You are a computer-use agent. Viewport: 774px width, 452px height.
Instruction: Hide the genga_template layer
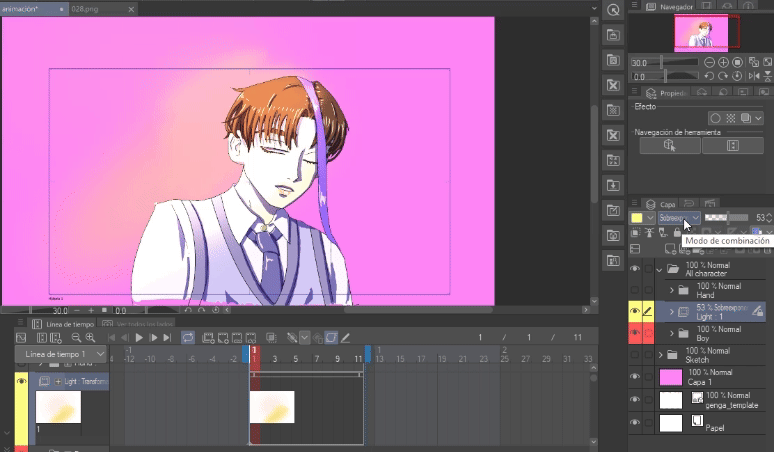[635, 399]
